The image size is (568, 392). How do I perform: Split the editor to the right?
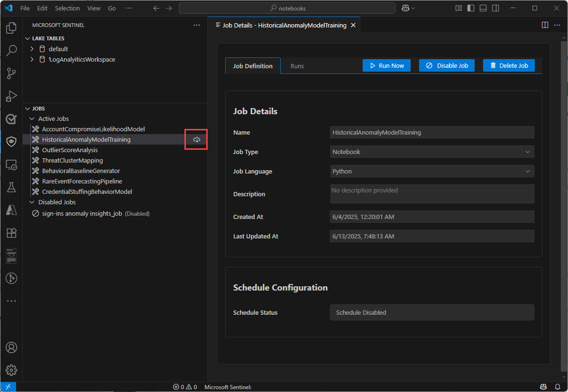click(x=545, y=25)
